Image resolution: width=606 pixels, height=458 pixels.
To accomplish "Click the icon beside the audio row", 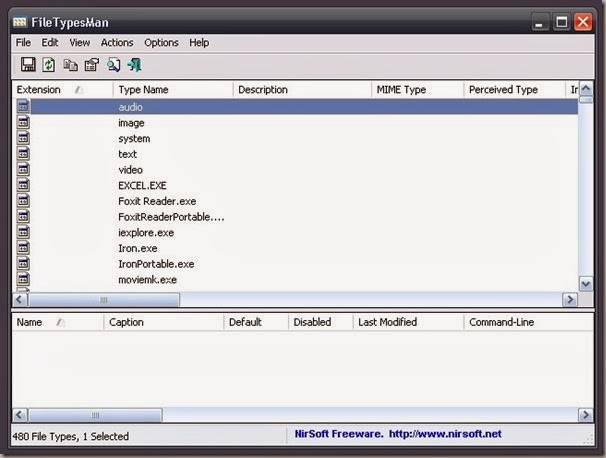I will click(x=23, y=106).
